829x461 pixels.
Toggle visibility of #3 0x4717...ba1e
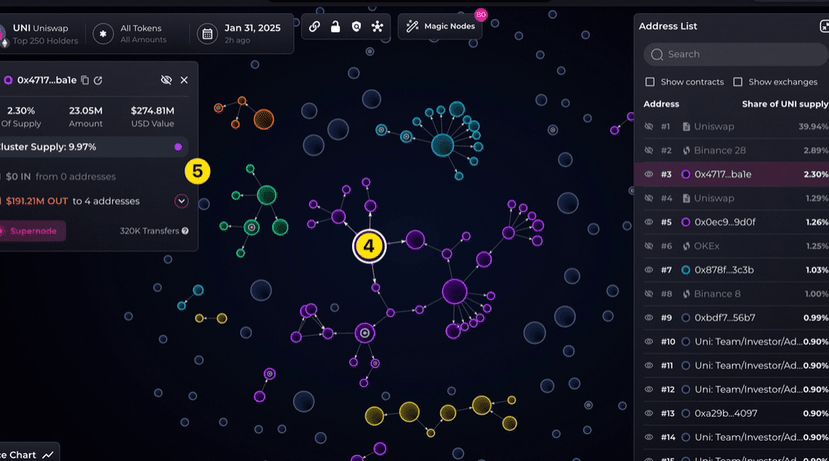coord(649,174)
